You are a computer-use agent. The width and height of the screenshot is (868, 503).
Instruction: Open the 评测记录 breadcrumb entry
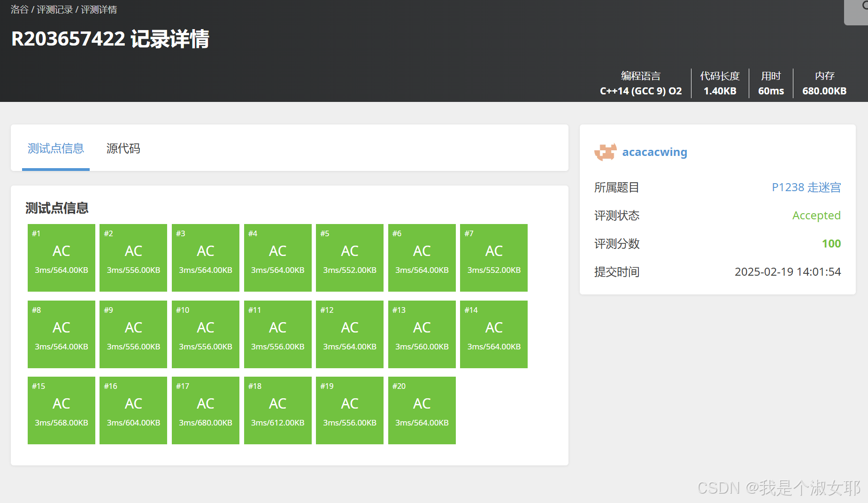pyautogui.click(x=55, y=9)
